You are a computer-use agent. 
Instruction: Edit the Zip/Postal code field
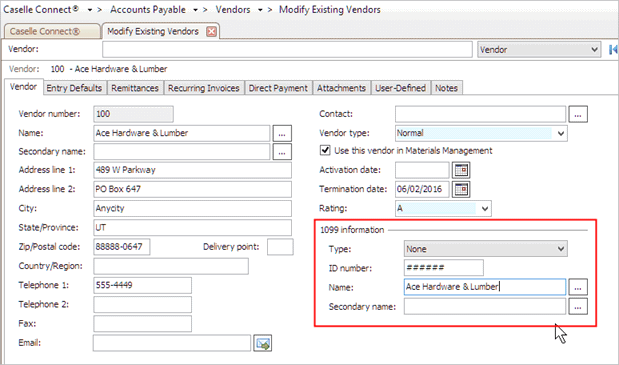(122, 247)
